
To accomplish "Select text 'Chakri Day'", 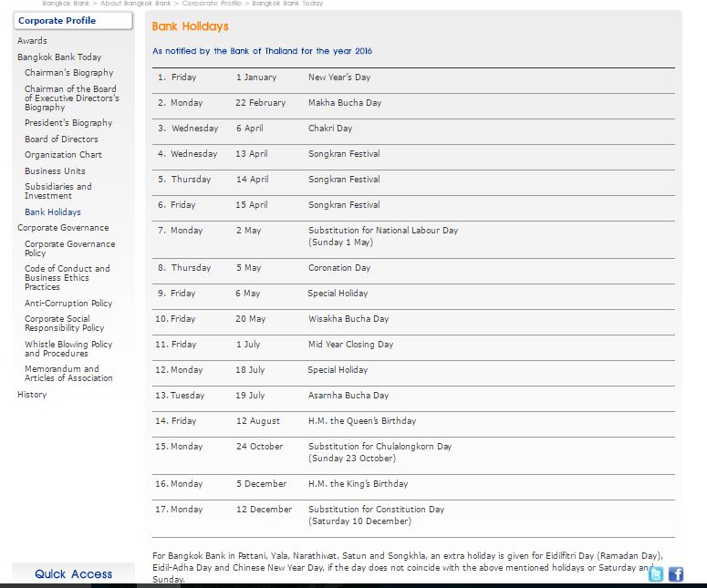I will point(330,129).
